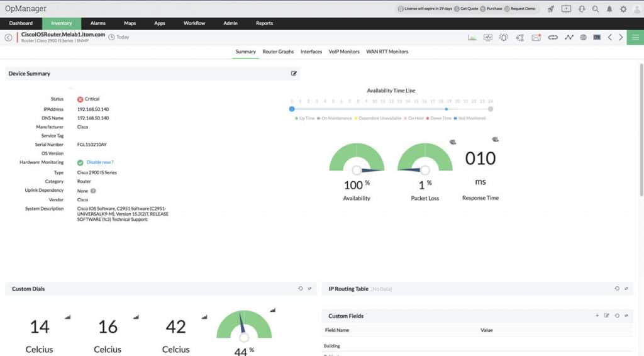
Task: Open the dark terminal icon in device toolbar
Action: (x=597, y=37)
